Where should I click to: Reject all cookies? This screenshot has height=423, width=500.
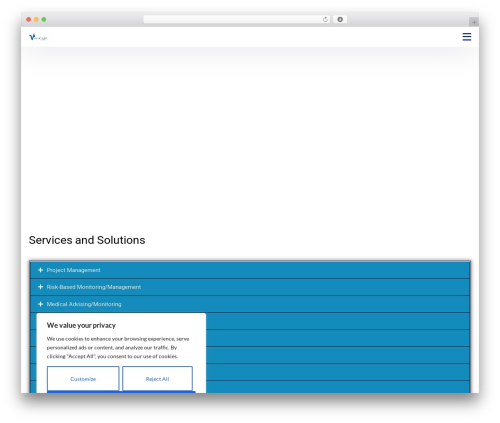[x=157, y=379]
